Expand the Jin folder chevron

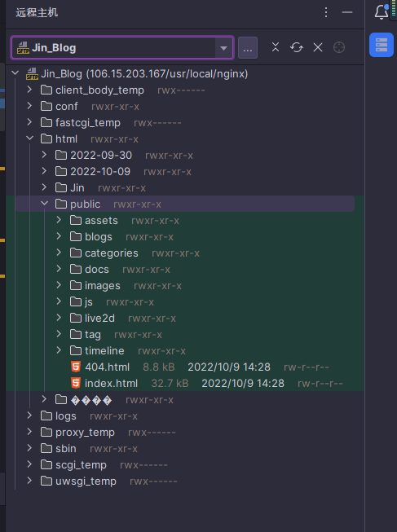coord(44,187)
